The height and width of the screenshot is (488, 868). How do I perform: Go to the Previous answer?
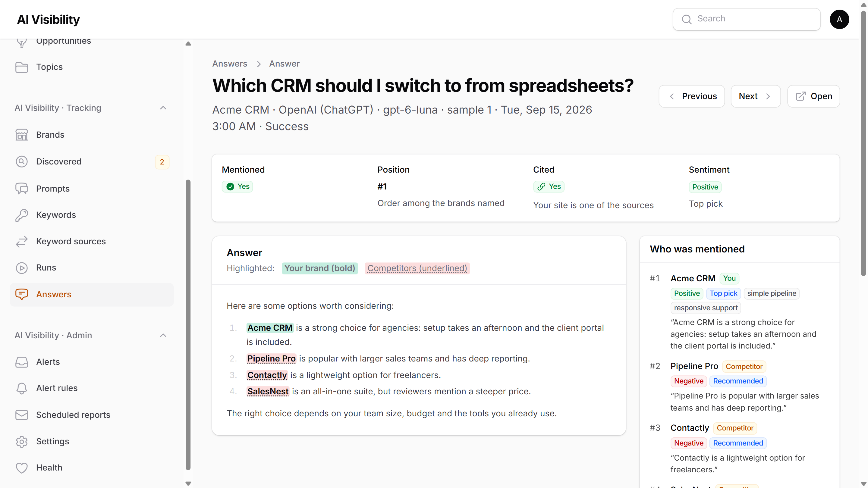pyautogui.click(x=692, y=96)
